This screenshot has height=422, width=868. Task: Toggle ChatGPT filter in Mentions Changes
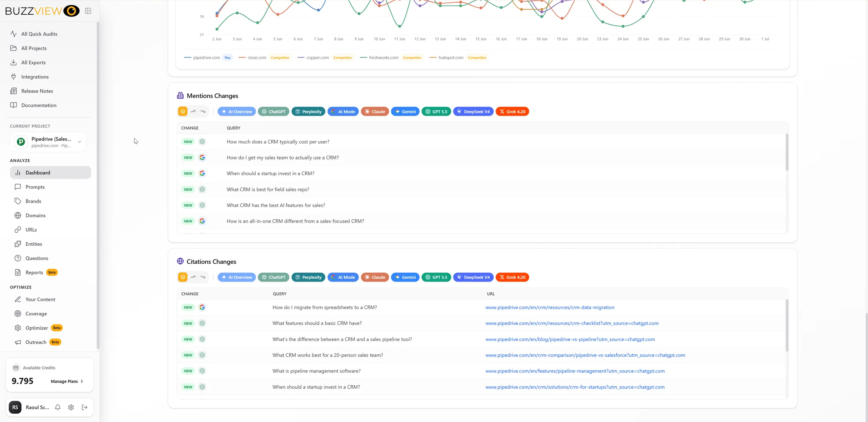tap(274, 111)
